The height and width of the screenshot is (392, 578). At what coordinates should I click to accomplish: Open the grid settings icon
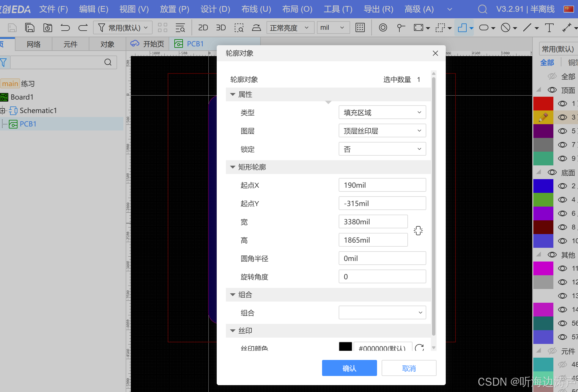pyautogui.click(x=360, y=28)
